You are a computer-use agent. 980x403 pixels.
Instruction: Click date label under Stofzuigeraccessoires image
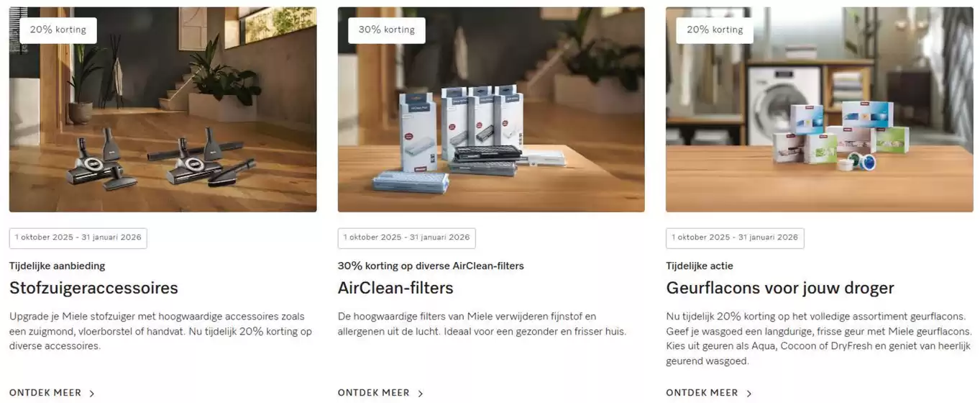pos(78,238)
